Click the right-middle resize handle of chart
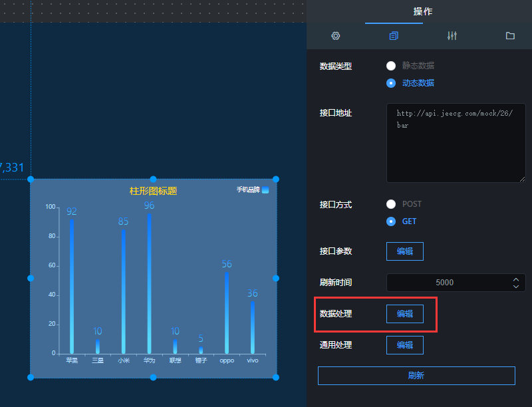Screen dimensions: 532x407 276,278
